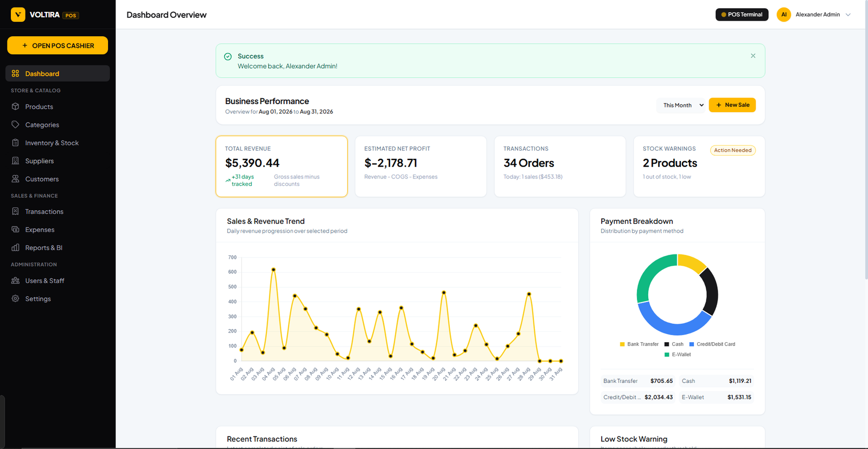Click the 2 Products stock warning text
Viewport: 868px width, 449px height.
(x=670, y=163)
